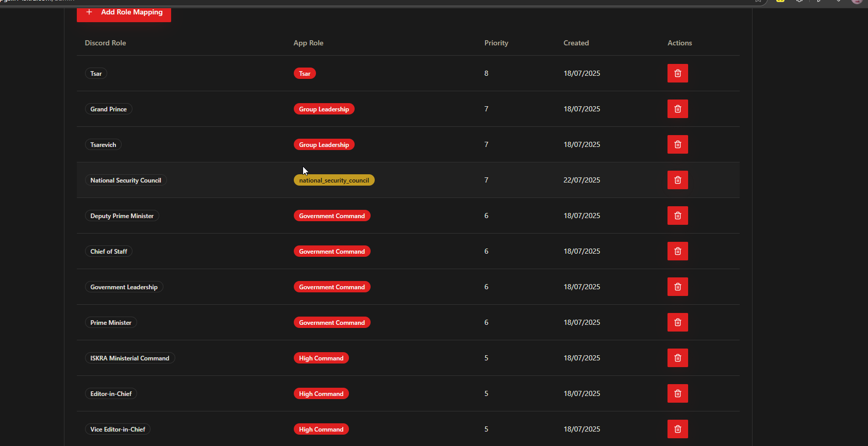Select the Vice Editor-in-Chief role tag
Screen dimensions: 868x446
pos(118,429)
